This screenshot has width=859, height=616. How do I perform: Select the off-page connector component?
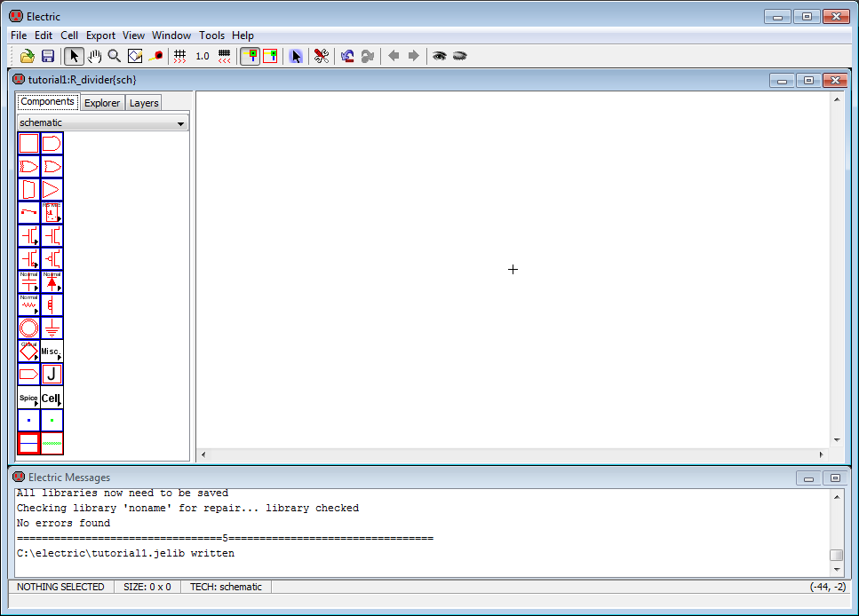(x=29, y=375)
